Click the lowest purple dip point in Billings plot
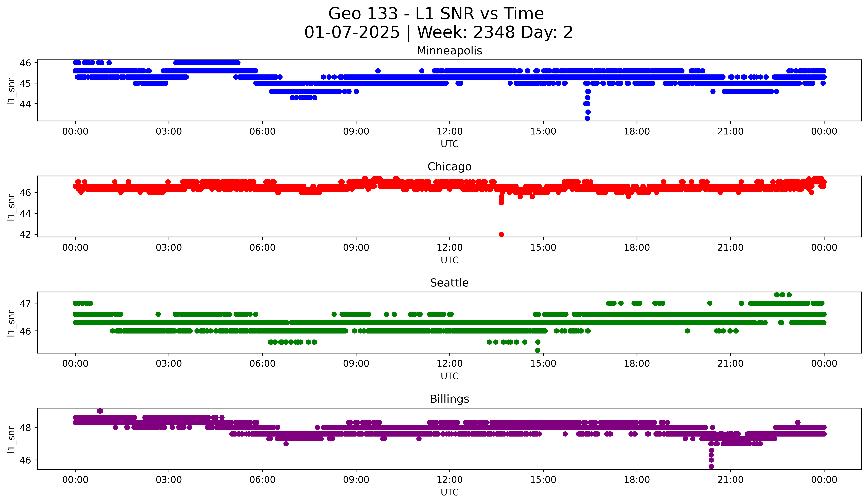The width and height of the screenshot is (868, 504). (x=711, y=466)
